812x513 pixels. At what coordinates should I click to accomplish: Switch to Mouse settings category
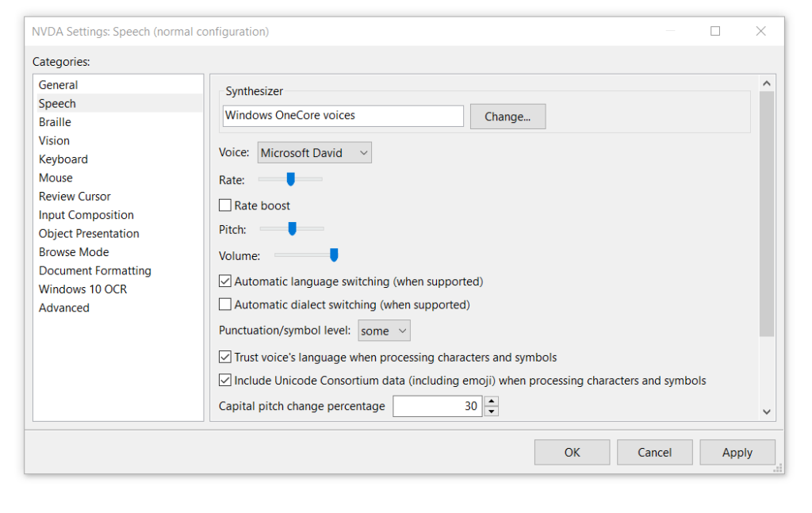[119, 178]
